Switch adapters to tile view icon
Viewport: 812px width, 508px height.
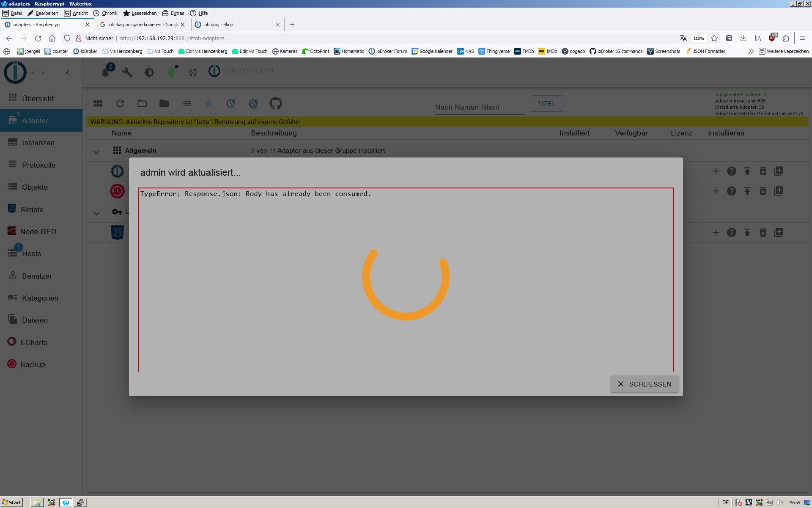98,103
